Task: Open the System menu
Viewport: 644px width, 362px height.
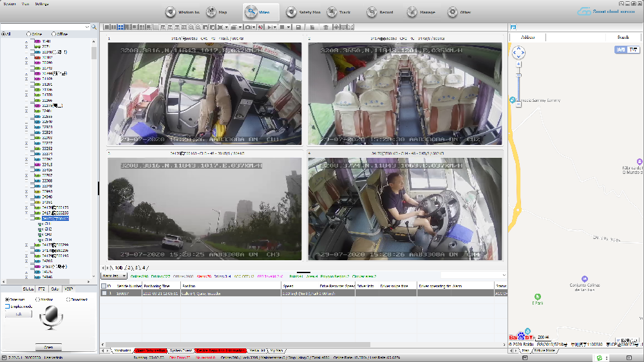Action: (10, 4)
